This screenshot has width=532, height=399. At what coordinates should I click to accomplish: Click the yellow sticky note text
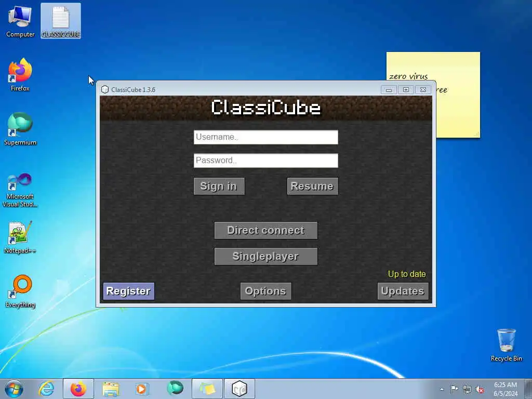click(x=408, y=76)
